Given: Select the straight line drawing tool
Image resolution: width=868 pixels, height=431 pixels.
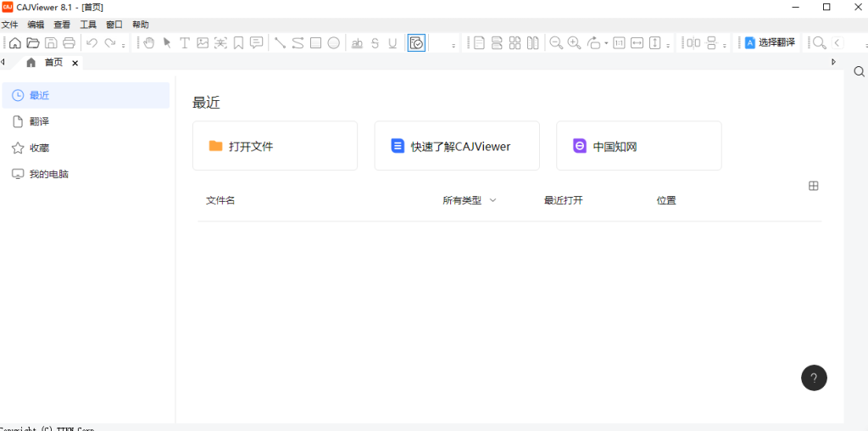Looking at the screenshot, I should pos(280,42).
